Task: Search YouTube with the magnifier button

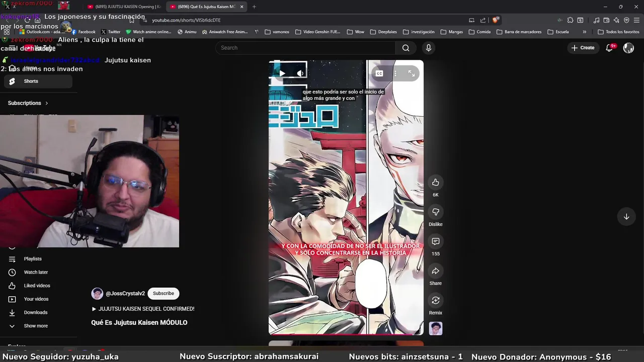Action: pos(406,48)
